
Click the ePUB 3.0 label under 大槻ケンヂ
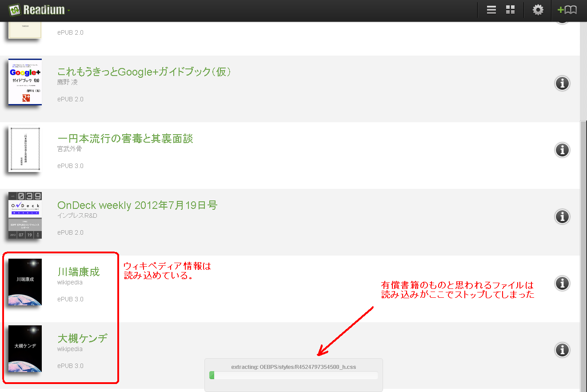click(x=70, y=366)
